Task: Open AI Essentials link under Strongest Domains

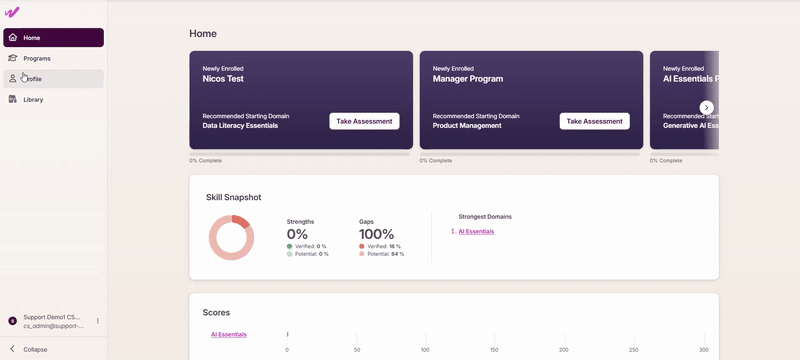Action: click(x=476, y=232)
